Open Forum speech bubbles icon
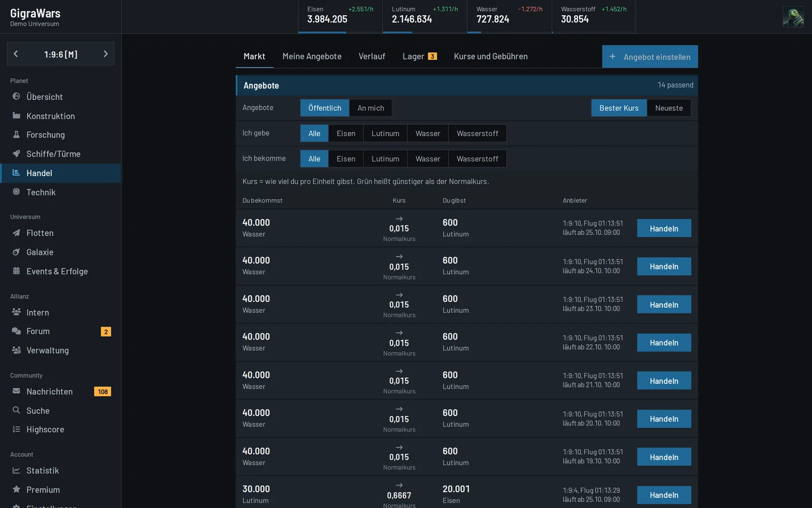This screenshot has width=812, height=508. 16,331
